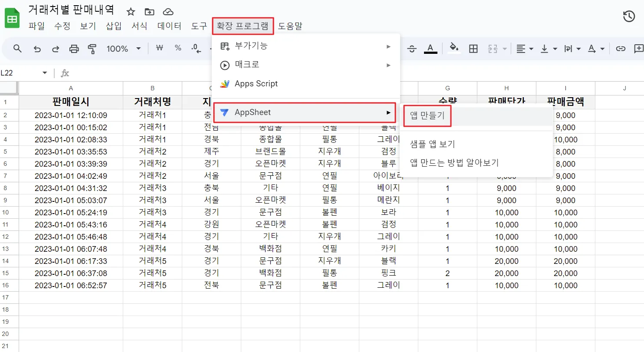This screenshot has width=644, height=352.
Task: Insert a link
Action: click(621, 49)
